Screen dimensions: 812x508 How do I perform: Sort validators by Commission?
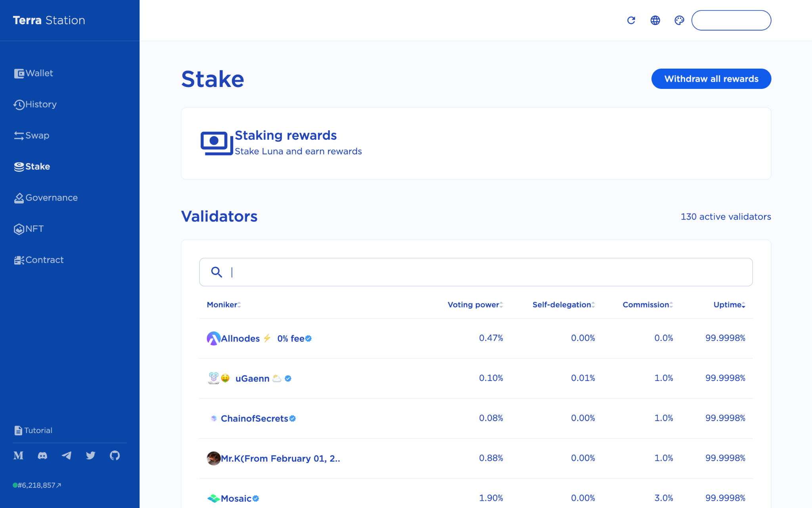pos(647,305)
